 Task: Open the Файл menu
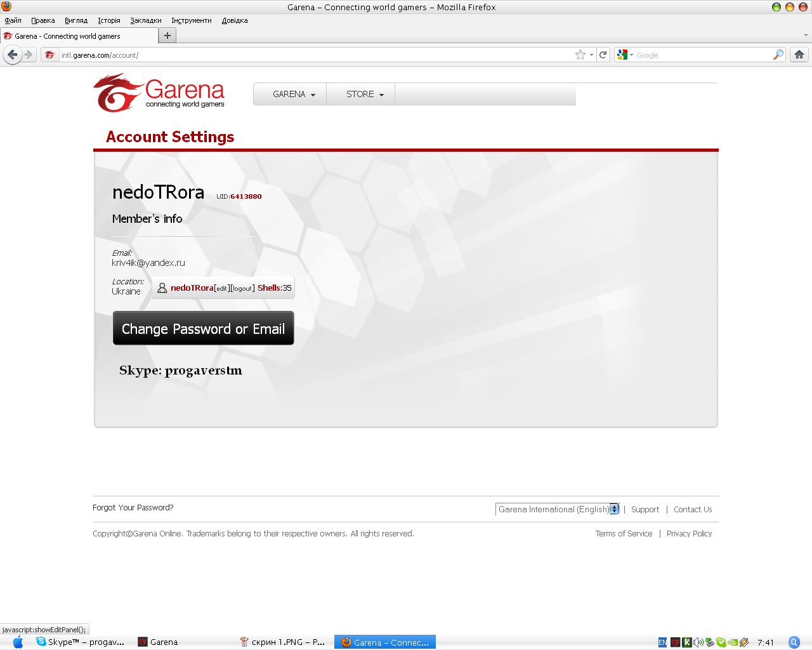[13, 20]
